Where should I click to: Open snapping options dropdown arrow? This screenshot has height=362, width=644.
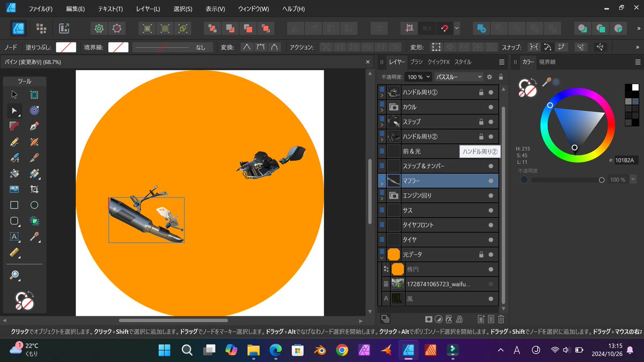(x=457, y=28)
